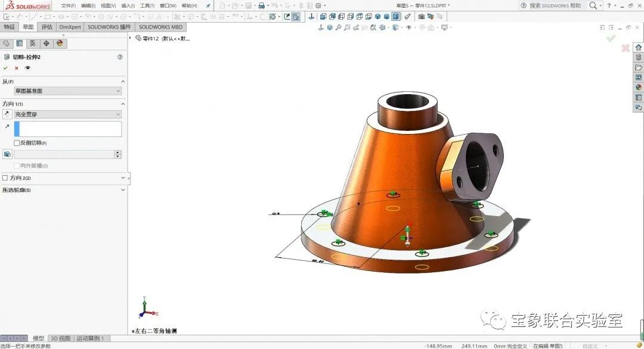644x349 pixels.
Task: Open the Options gear icon
Action: click(318, 6)
